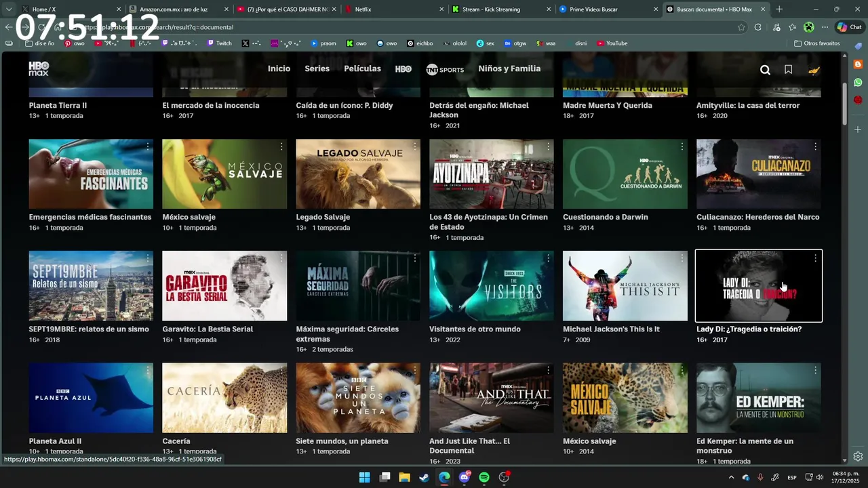Open options menu for Emergencias médicas fascinantes
Screen dimensions: 868x488
coord(148,146)
